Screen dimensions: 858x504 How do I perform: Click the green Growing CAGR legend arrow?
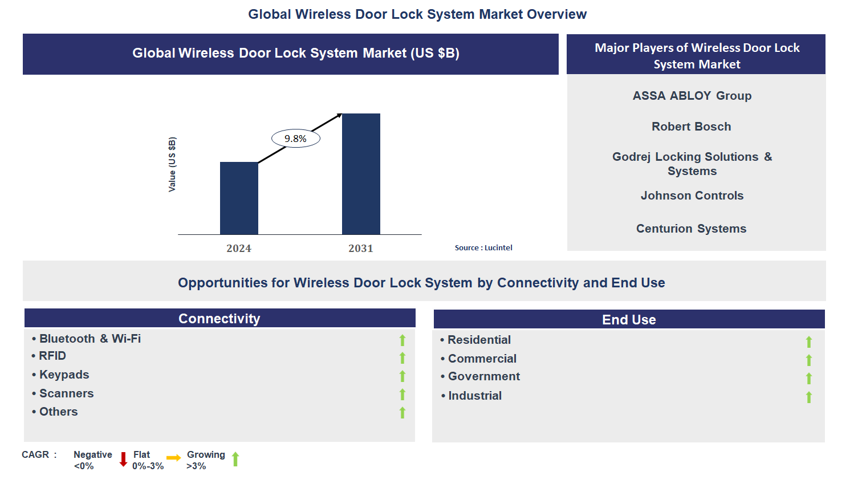click(x=235, y=460)
